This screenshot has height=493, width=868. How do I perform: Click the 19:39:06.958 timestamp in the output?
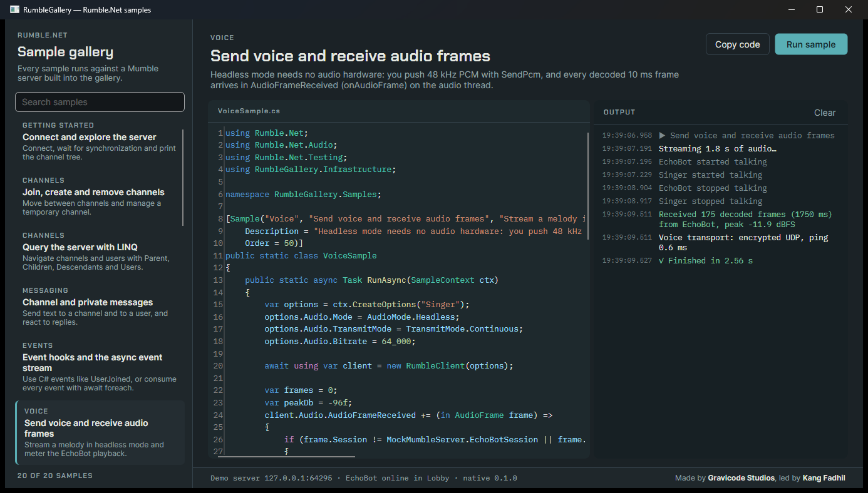627,136
